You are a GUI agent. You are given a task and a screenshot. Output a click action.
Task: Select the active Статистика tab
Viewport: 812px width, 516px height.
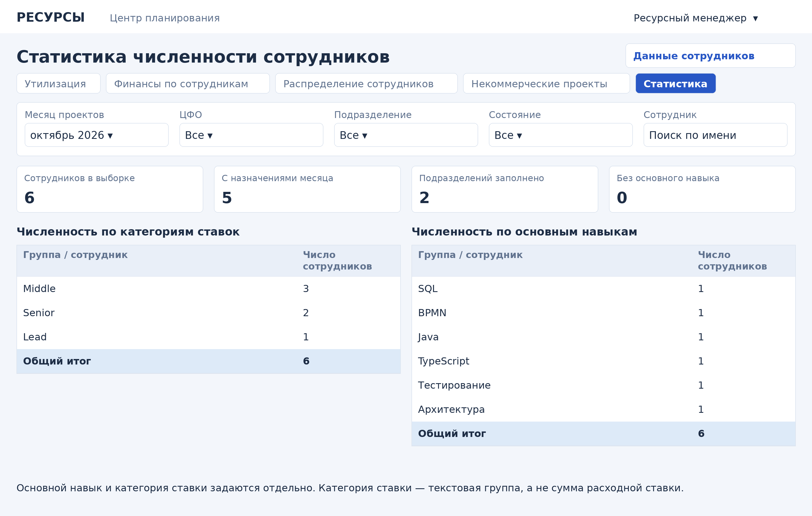pyautogui.click(x=675, y=83)
